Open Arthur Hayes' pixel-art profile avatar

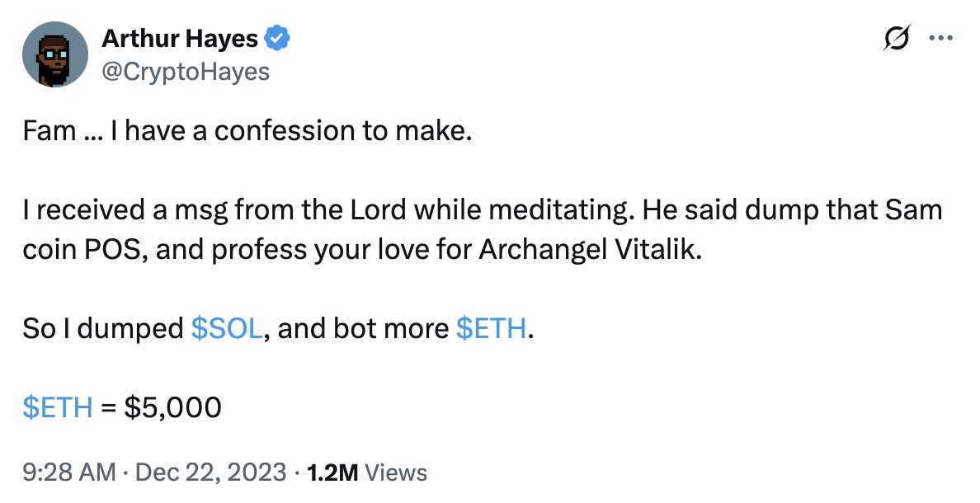point(55,54)
